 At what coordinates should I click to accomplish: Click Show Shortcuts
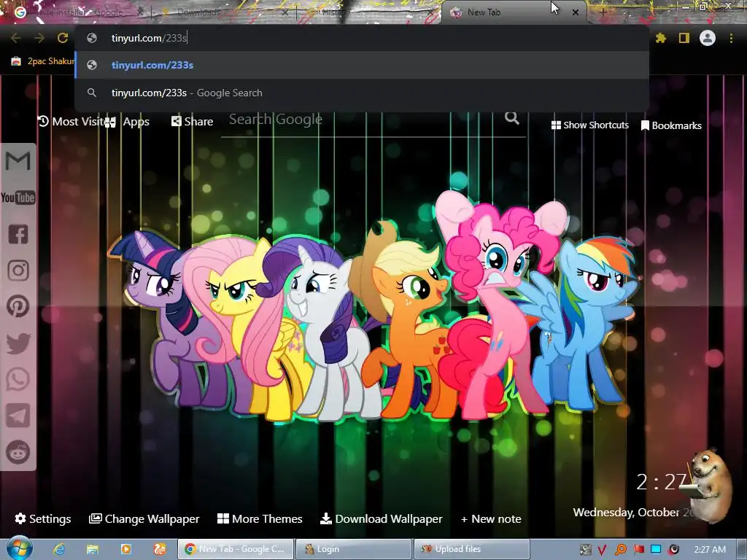click(x=589, y=125)
